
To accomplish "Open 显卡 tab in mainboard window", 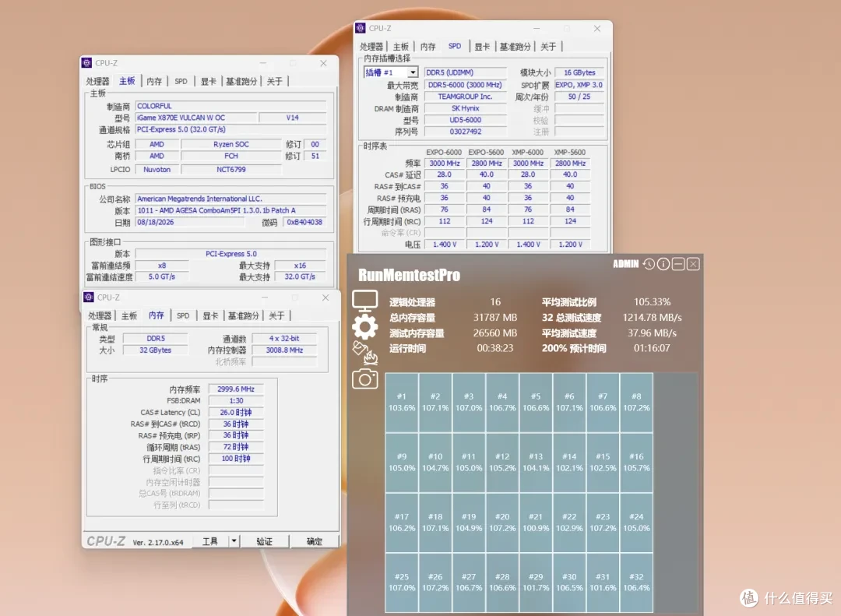I will 209,82.
